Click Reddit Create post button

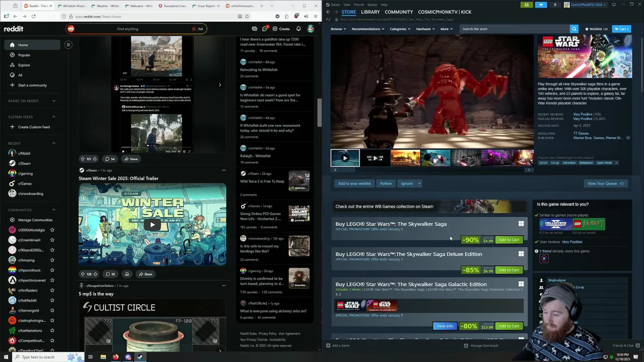click(281, 29)
